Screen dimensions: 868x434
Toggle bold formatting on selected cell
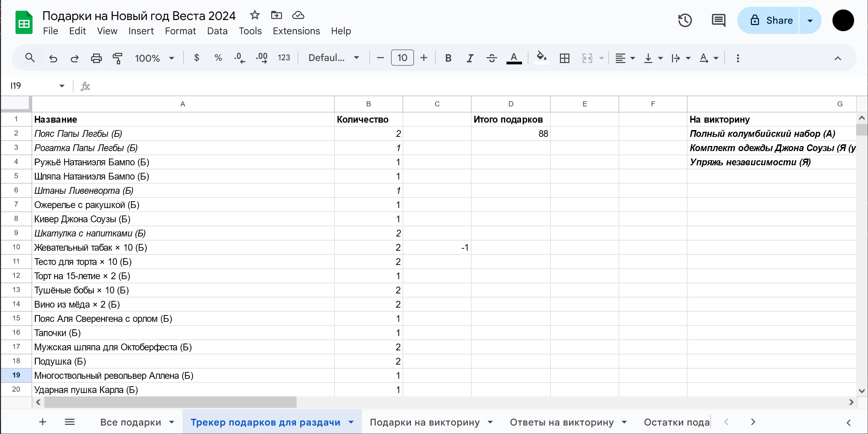449,58
